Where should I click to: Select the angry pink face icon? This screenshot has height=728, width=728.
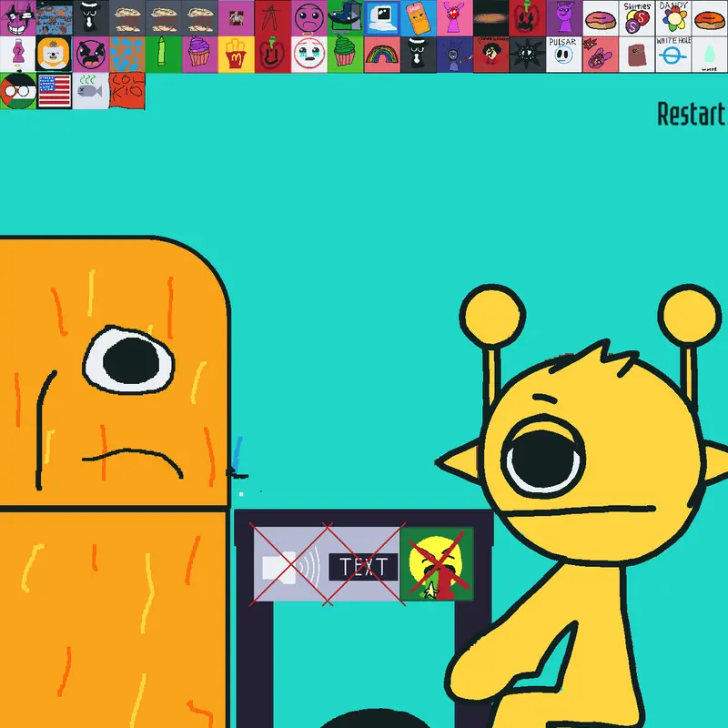tap(90, 55)
